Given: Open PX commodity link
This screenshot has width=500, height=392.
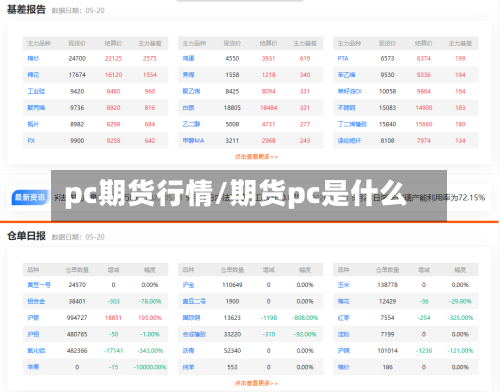Looking at the screenshot, I should [x=31, y=141].
